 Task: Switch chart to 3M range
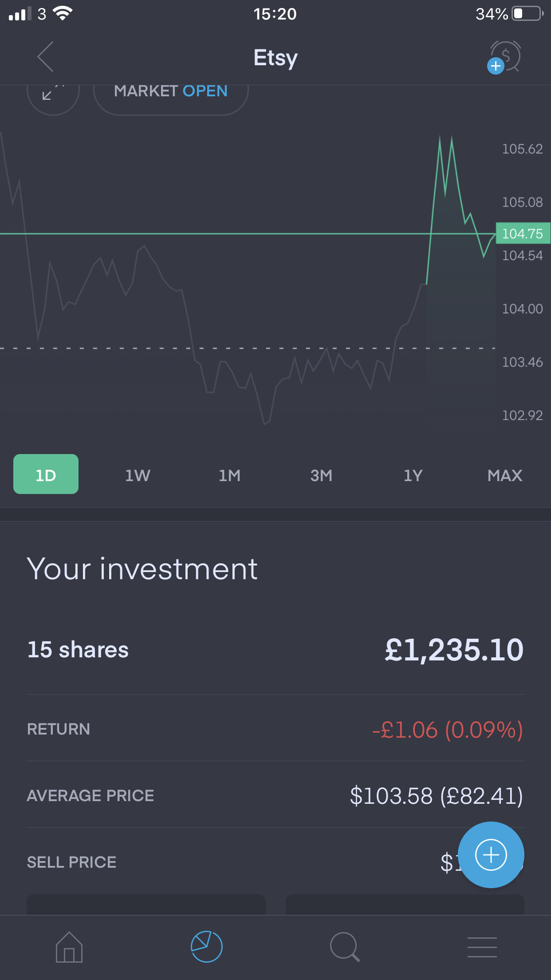click(x=321, y=475)
